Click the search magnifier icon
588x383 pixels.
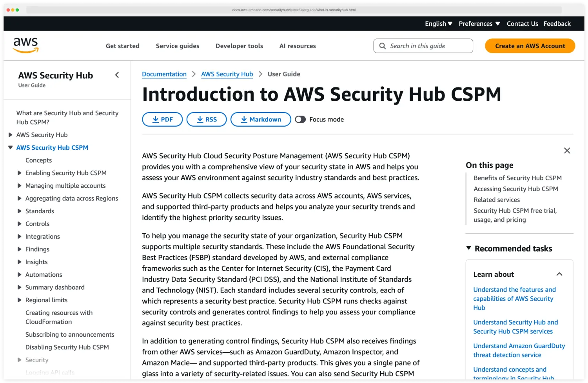coord(382,46)
